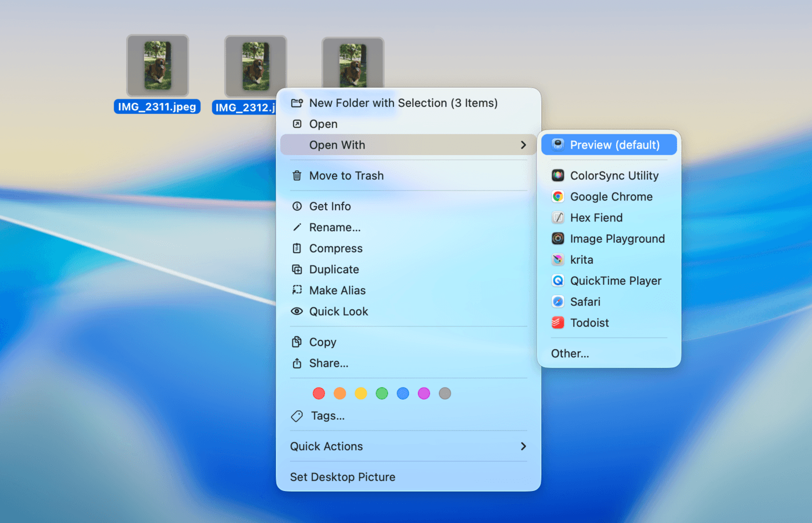Select Quick Look menu entry
Screen dimensions: 812x523
tap(409, 311)
